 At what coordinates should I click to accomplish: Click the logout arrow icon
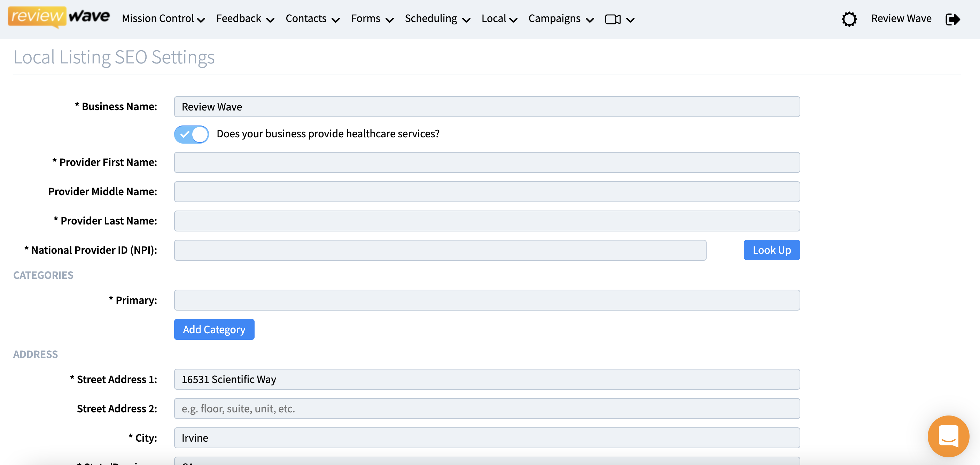pyautogui.click(x=952, y=20)
